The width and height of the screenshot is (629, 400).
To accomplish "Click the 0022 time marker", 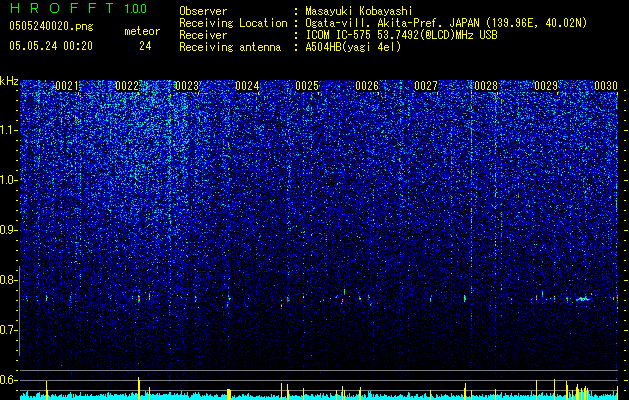I will 127,86.
